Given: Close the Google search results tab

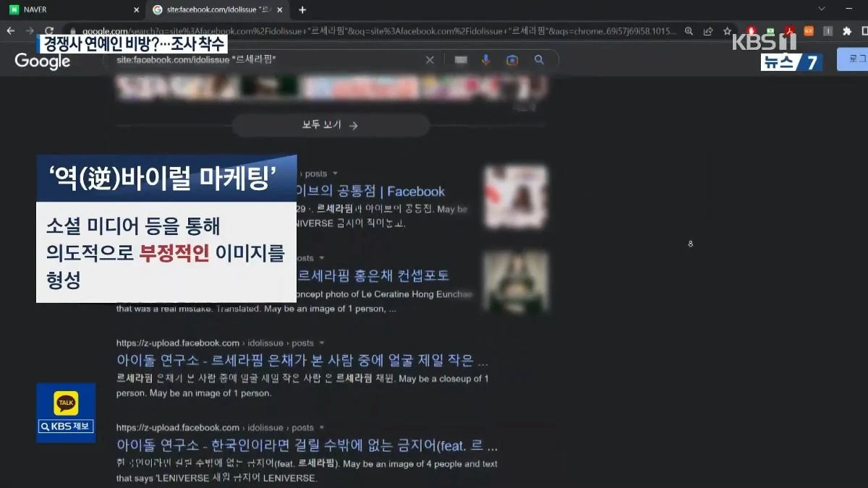Looking at the screenshot, I should point(280,10).
